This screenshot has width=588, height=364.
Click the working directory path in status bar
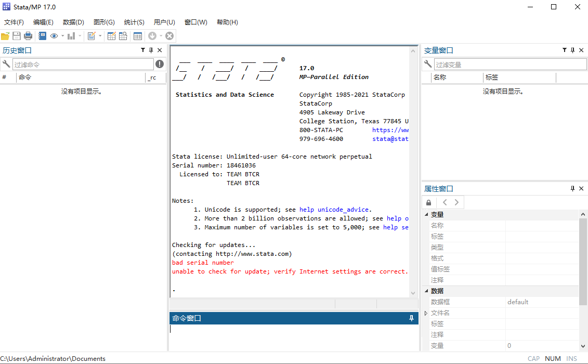pyautogui.click(x=53, y=359)
